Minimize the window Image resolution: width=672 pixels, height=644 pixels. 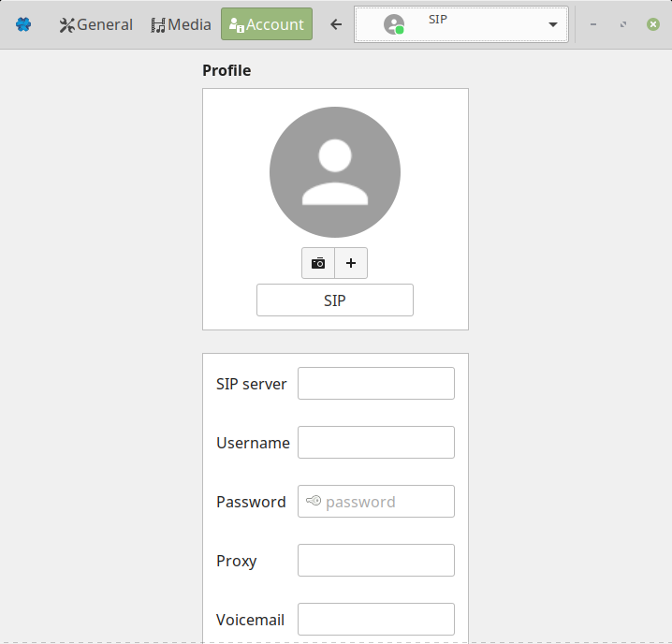click(593, 24)
